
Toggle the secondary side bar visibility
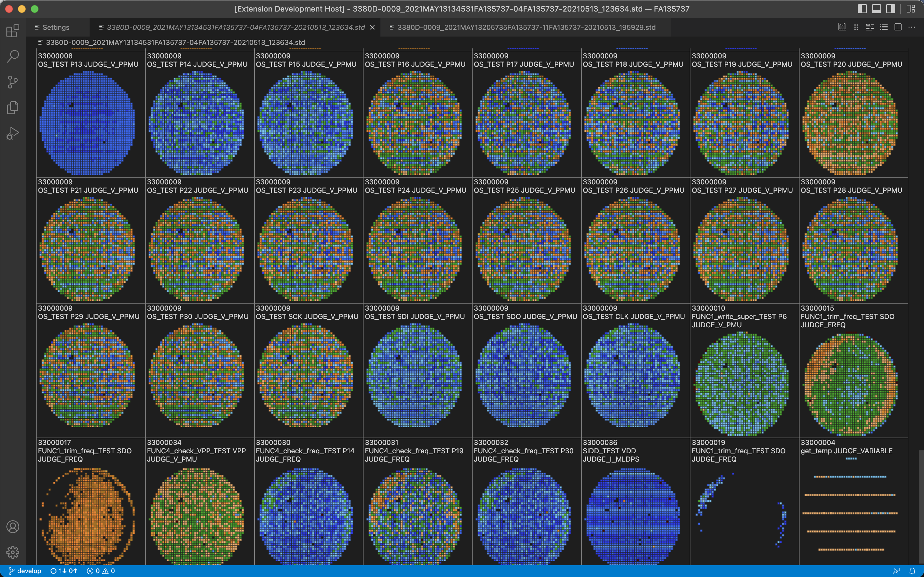coord(890,9)
